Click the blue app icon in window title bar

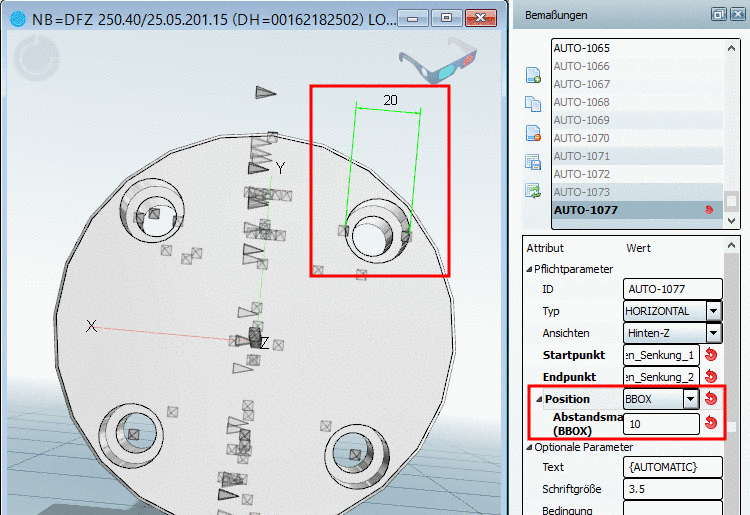18,19
